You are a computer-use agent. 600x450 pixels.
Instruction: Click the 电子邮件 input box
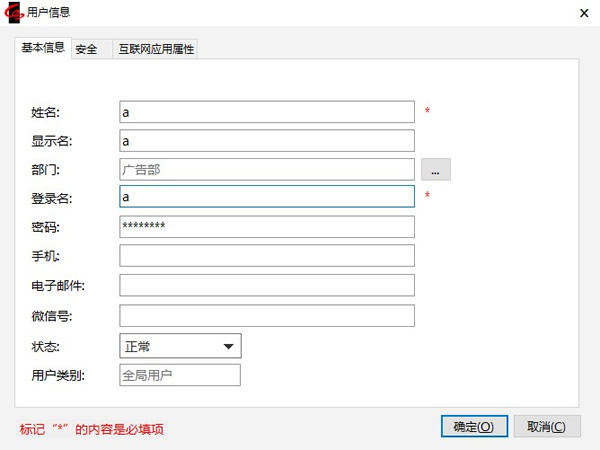pyautogui.click(x=266, y=285)
